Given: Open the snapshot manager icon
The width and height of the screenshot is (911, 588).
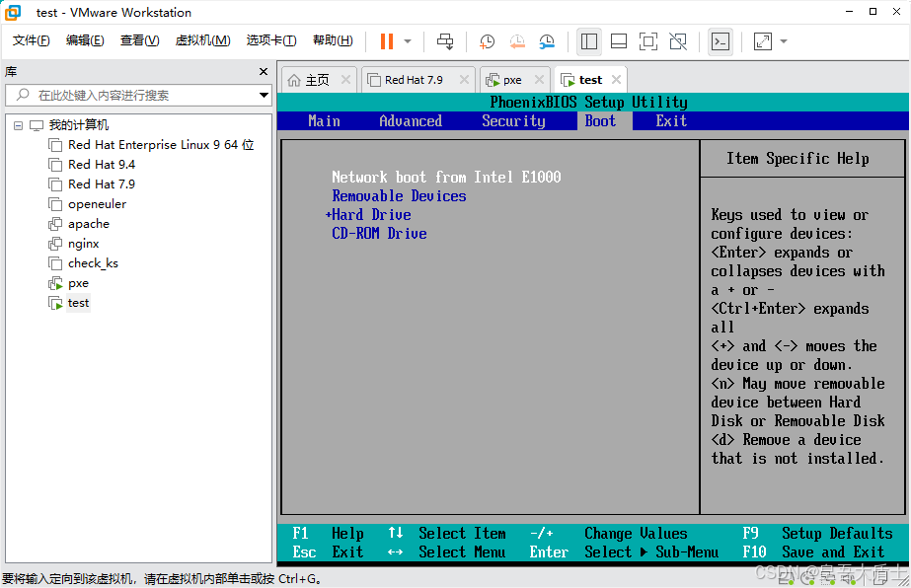Looking at the screenshot, I should pos(547,41).
